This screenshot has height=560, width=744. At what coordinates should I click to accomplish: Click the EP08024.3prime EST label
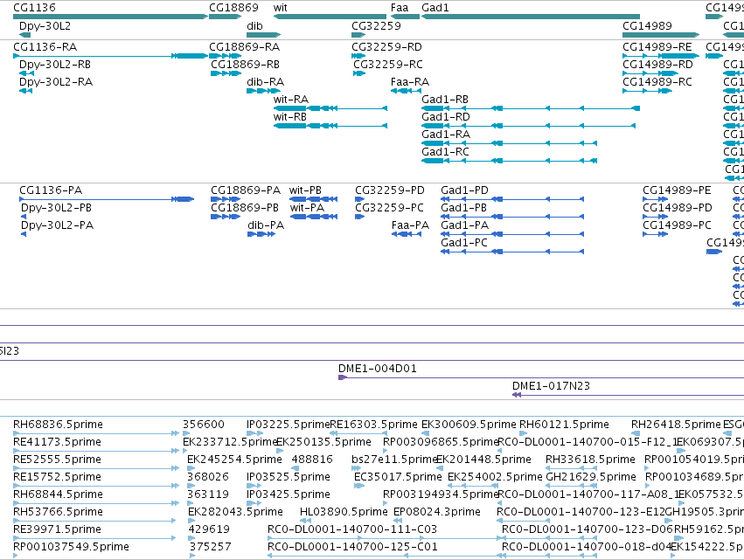[x=436, y=513]
